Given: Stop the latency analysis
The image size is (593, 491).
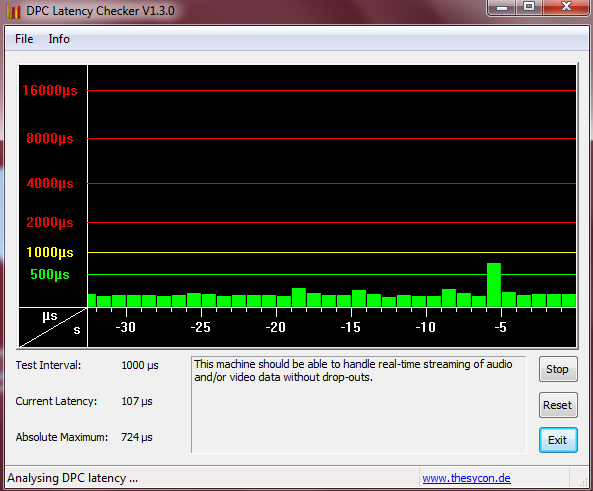Looking at the screenshot, I should coord(558,369).
